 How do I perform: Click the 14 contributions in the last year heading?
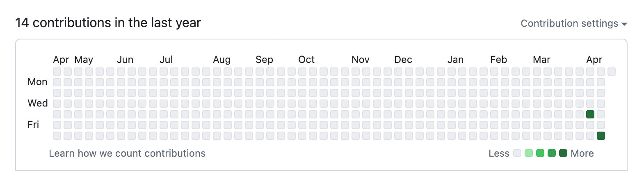[108, 23]
